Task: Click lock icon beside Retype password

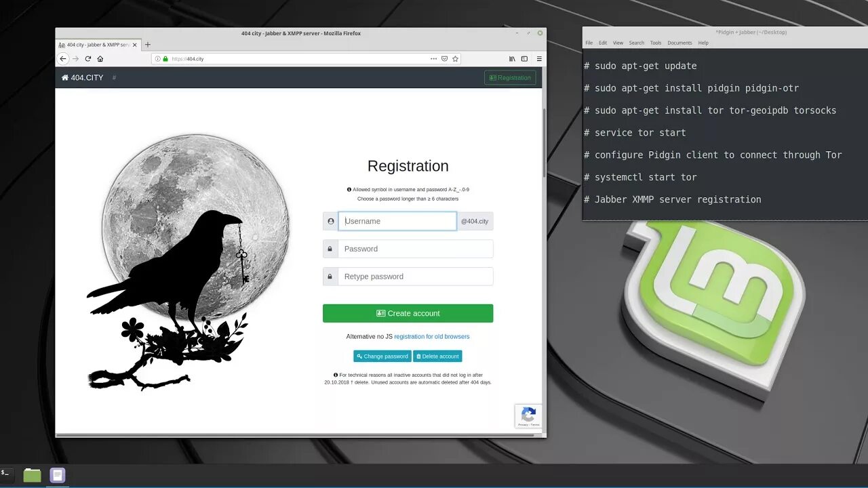Action: (x=330, y=277)
